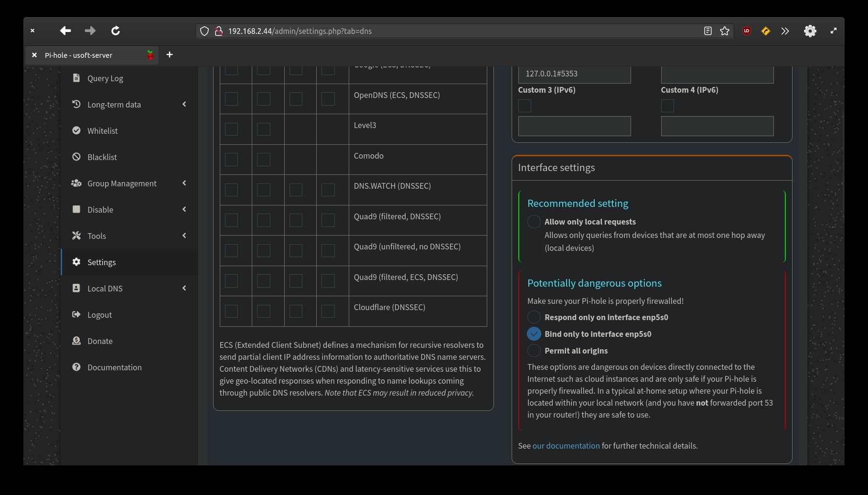The width and height of the screenshot is (868, 495).
Task: Tick first checkbox in OpenDNS row
Action: [231, 99]
